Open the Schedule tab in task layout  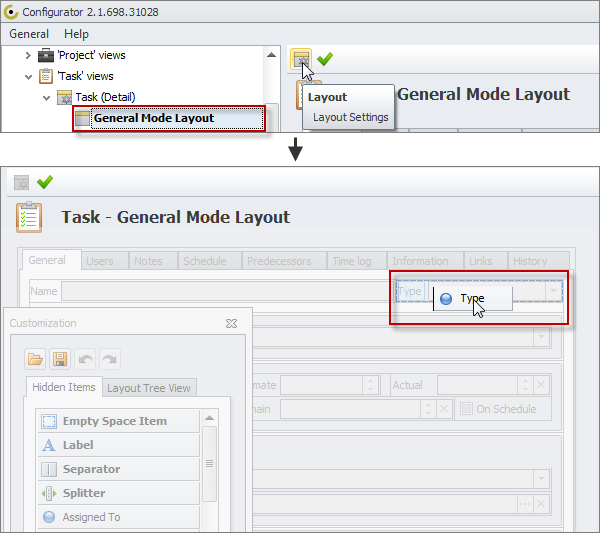click(204, 261)
